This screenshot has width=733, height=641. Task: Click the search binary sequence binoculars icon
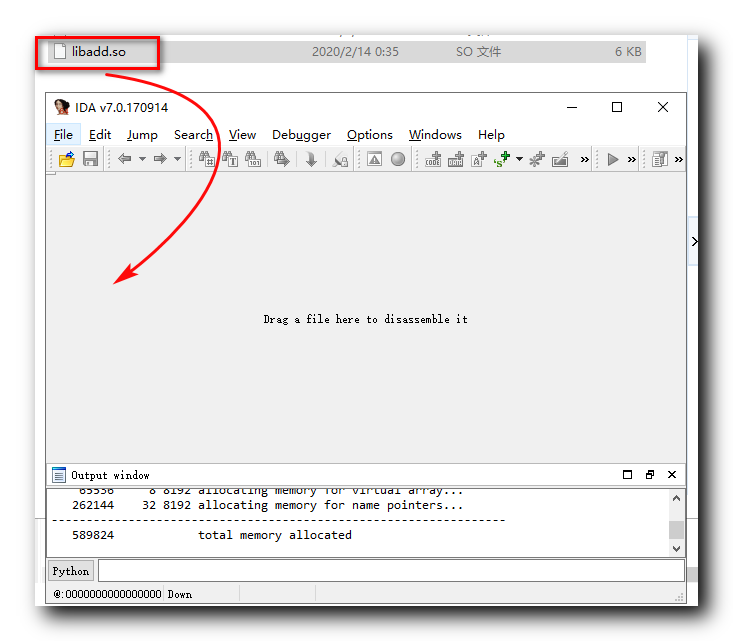[253, 159]
